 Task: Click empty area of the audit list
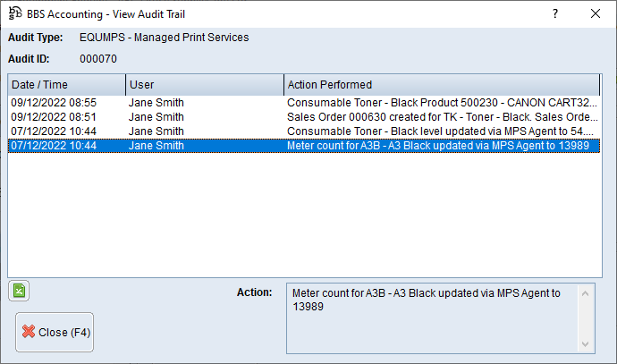[304, 215]
